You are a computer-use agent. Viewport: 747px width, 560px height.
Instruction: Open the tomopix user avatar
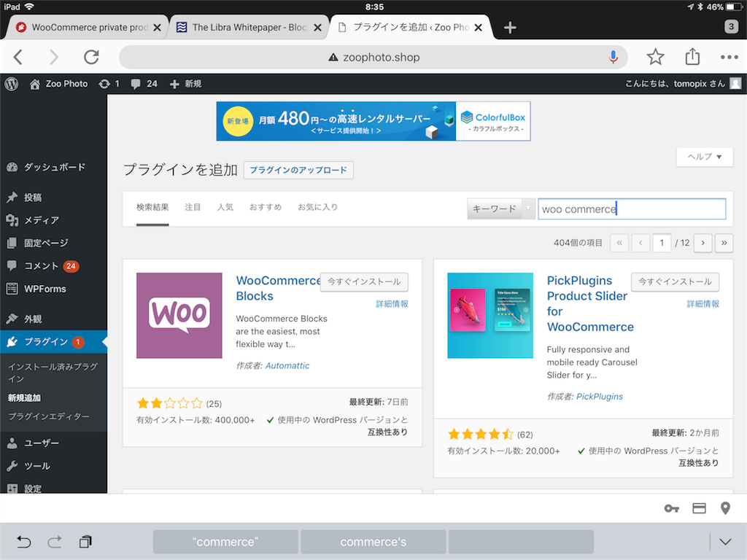[x=735, y=84]
